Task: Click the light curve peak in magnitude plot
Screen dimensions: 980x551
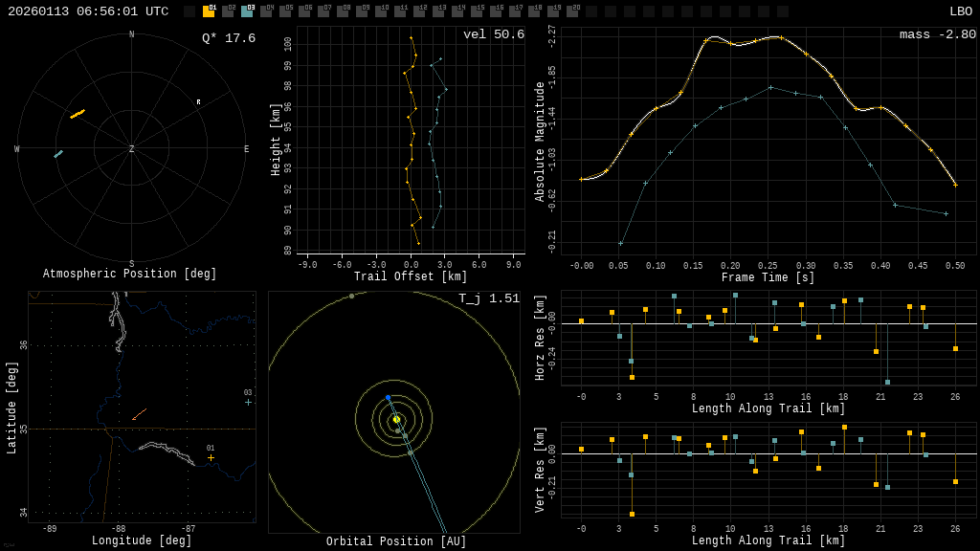Action: pyautogui.click(x=716, y=37)
